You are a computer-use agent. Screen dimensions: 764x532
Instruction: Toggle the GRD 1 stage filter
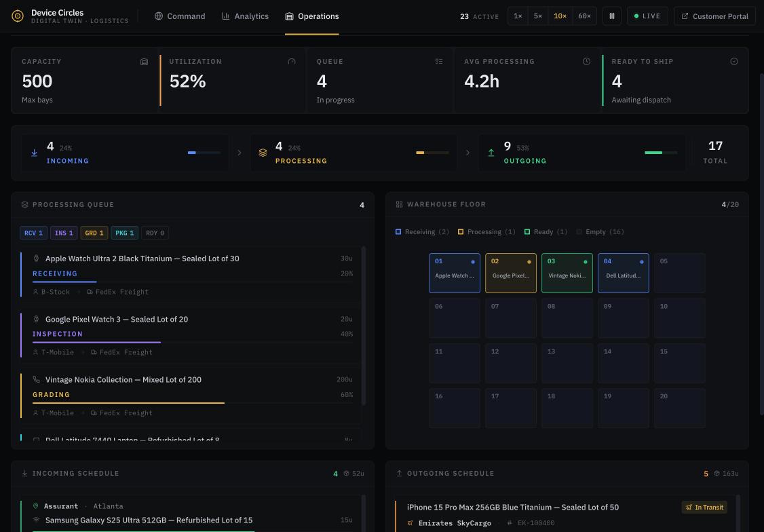[x=94, y=233]
